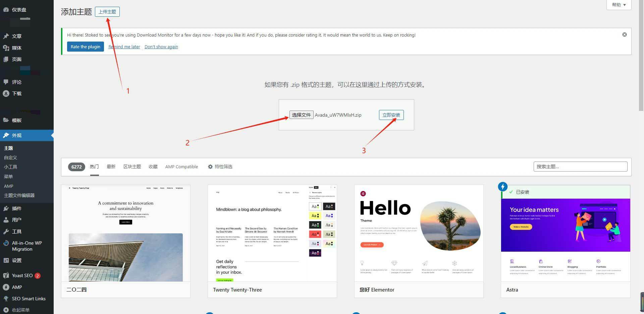
Task: Click the Twenty Twenty-Three theme name label
Action: click(237, 290)
